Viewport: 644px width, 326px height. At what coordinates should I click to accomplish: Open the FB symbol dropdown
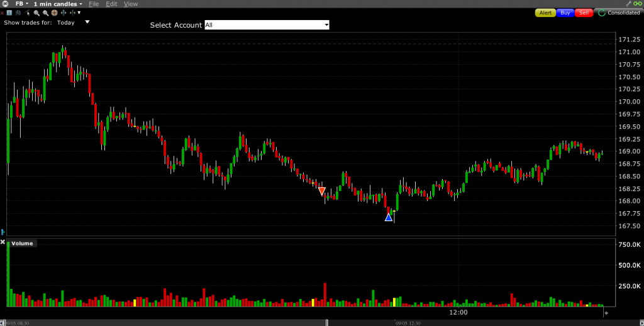point(21,4)
